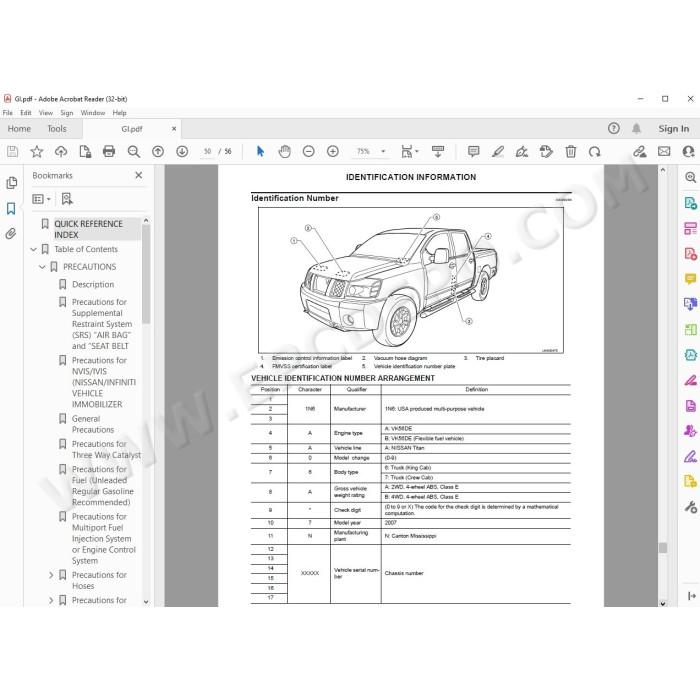This screenshot has width=700, height=700.
Task: Open fit page options dropdown
Action: click(x=410, y=152)
